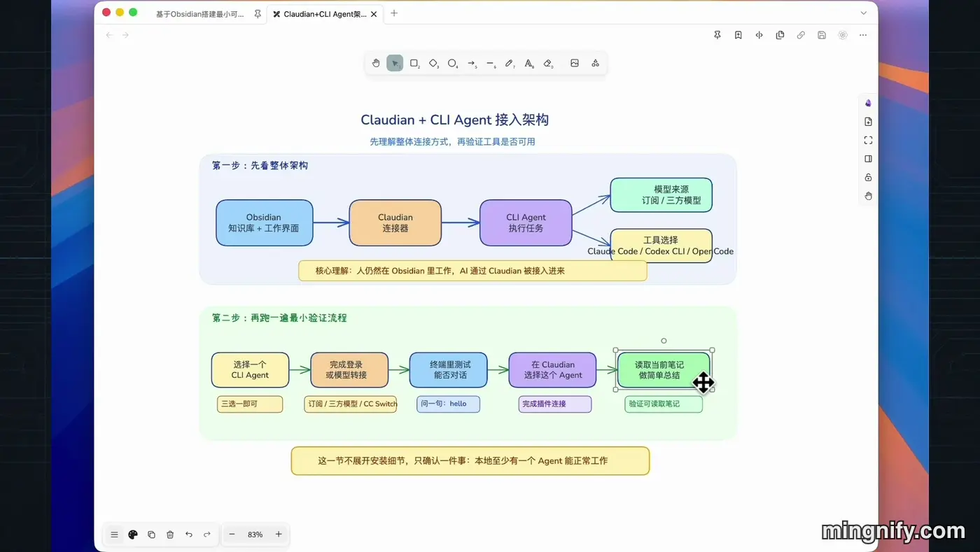Select the Eraser tool
This screenshot has width=980, height=552.
(x=548, y=63)
